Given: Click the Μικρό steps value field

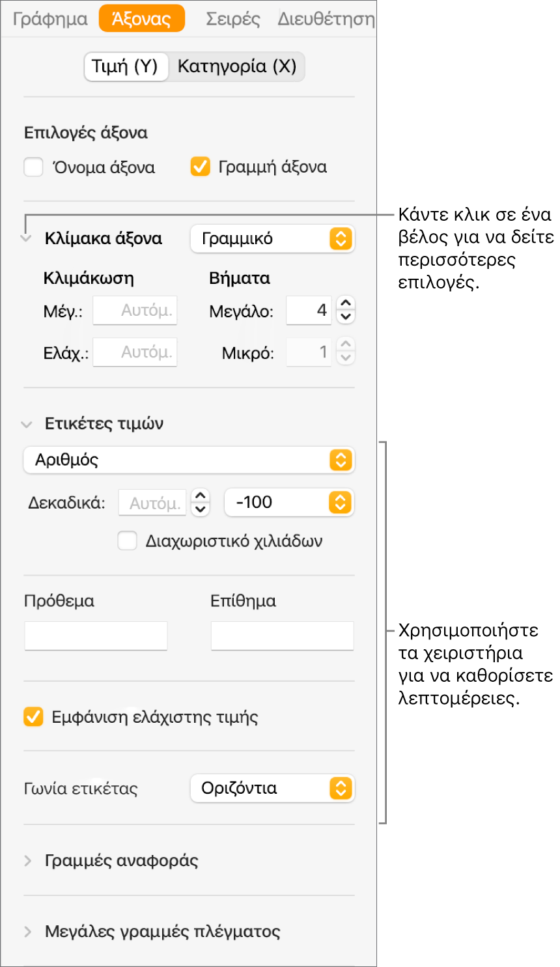Looking at the screenshot, I should click(x=309, y=352).
